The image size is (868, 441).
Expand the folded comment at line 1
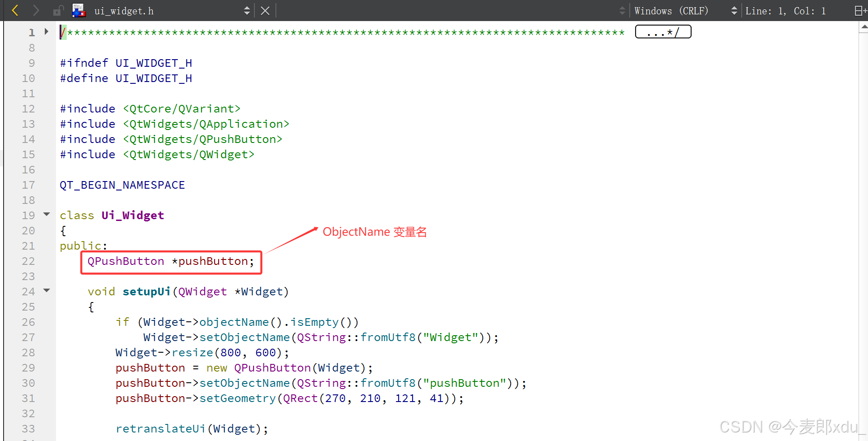tap(46, 31)
